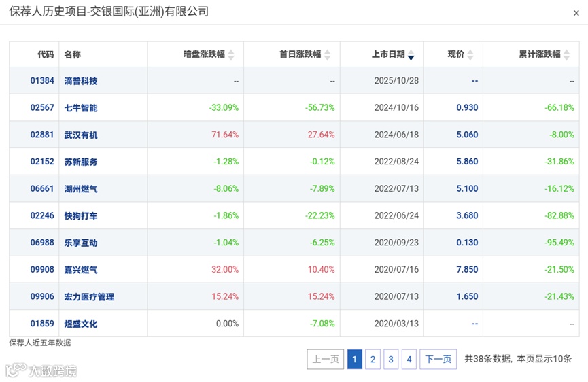
Task: Open 七牛智能 stock link
Action: point(81,108)
